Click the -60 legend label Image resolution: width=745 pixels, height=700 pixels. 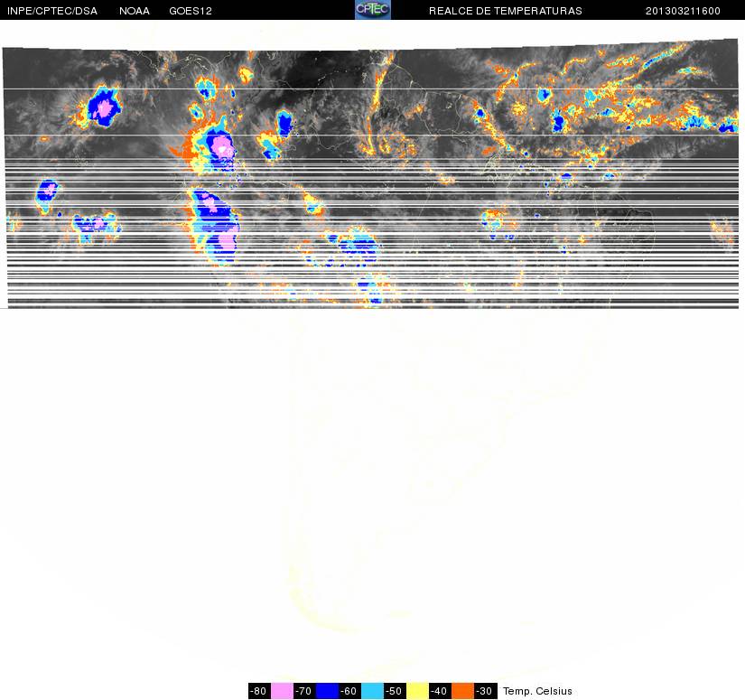coord(349,691)
